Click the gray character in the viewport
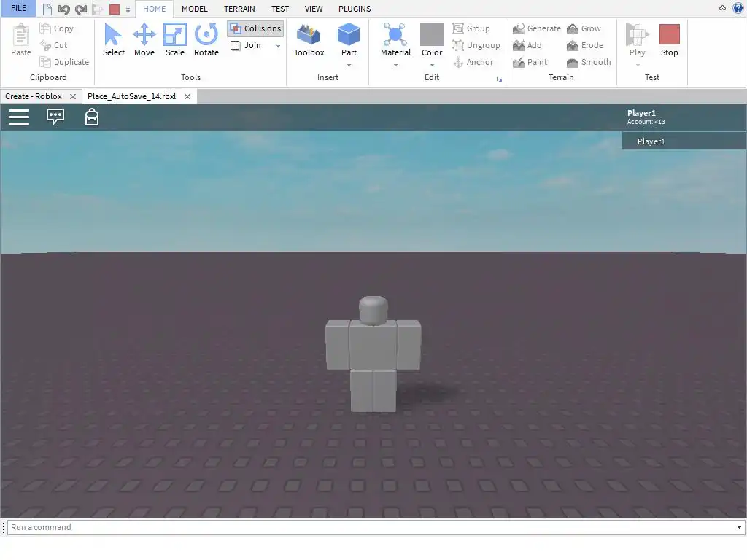Image resolution: width=747 pixels, height=560 pixels. (373, 354)
